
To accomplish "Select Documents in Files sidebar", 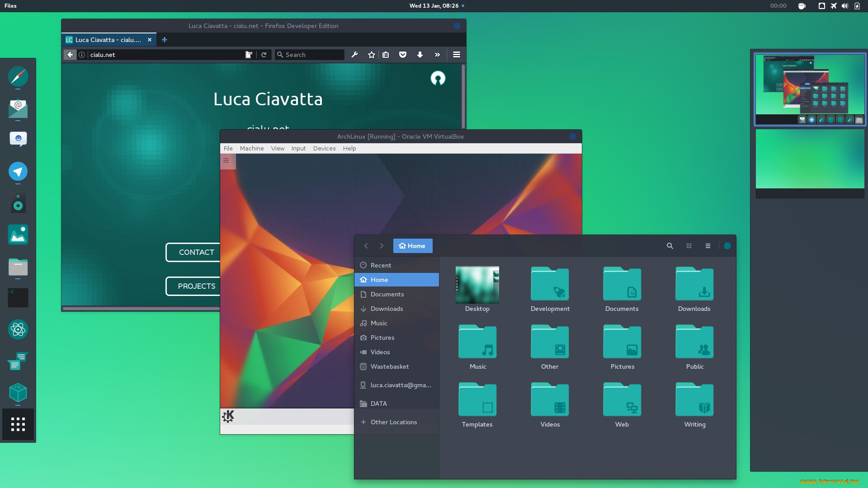I will point(396,294).
